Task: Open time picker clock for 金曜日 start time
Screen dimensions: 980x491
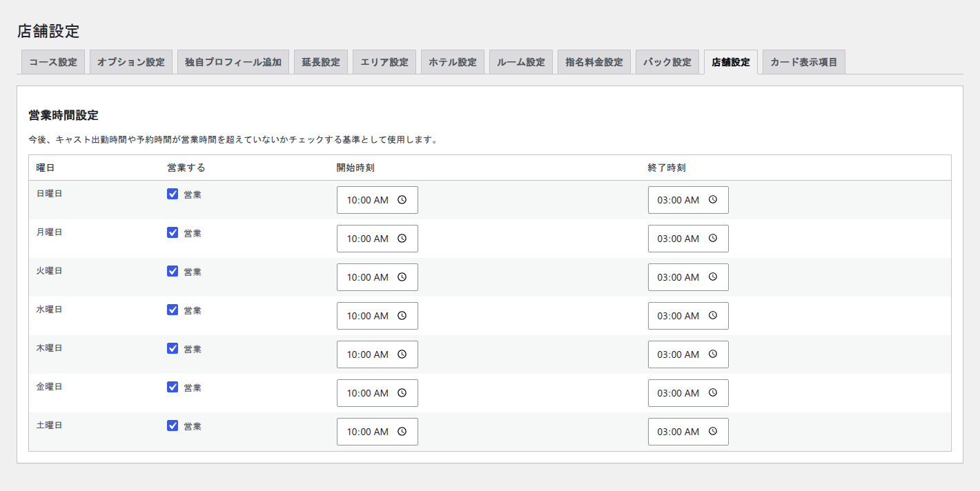Action: click(402, 393)
